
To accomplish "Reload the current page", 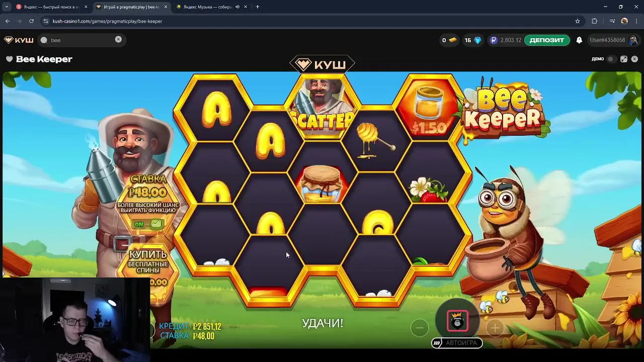I will 31,21.
